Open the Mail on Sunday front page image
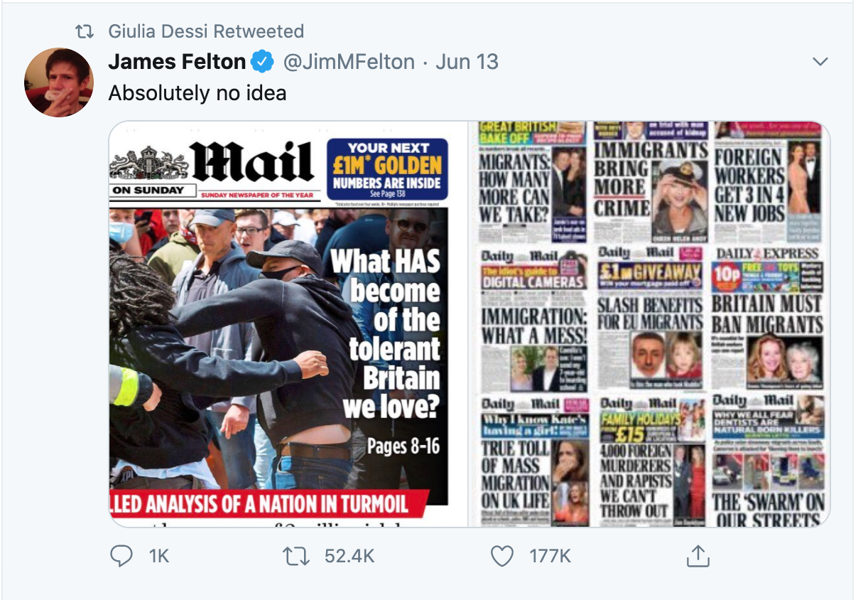868x600 pixels. click(287, 324)
